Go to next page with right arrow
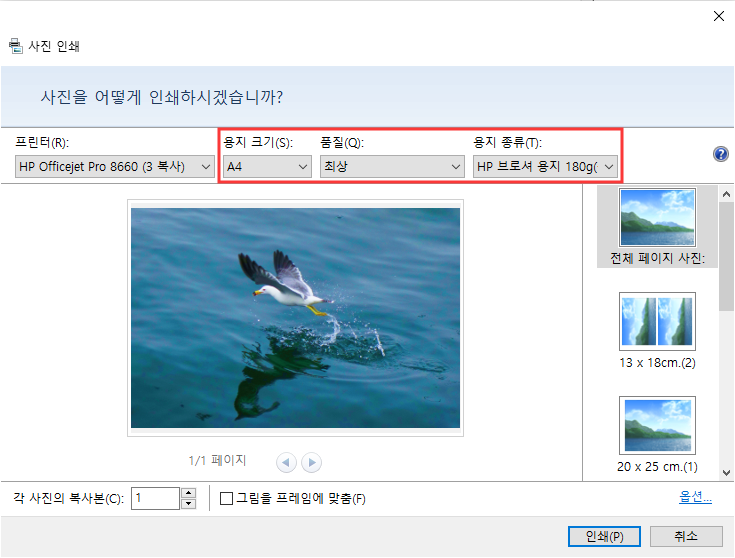 click(311, 463)
